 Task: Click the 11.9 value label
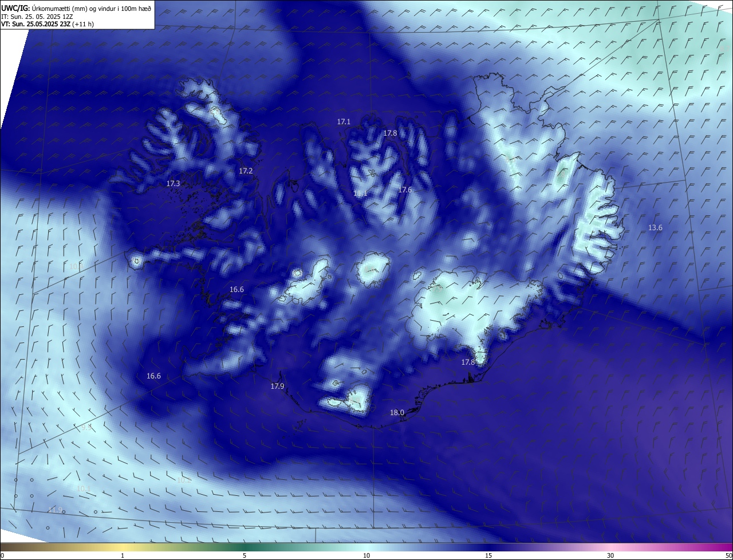[x=55, y=510]
